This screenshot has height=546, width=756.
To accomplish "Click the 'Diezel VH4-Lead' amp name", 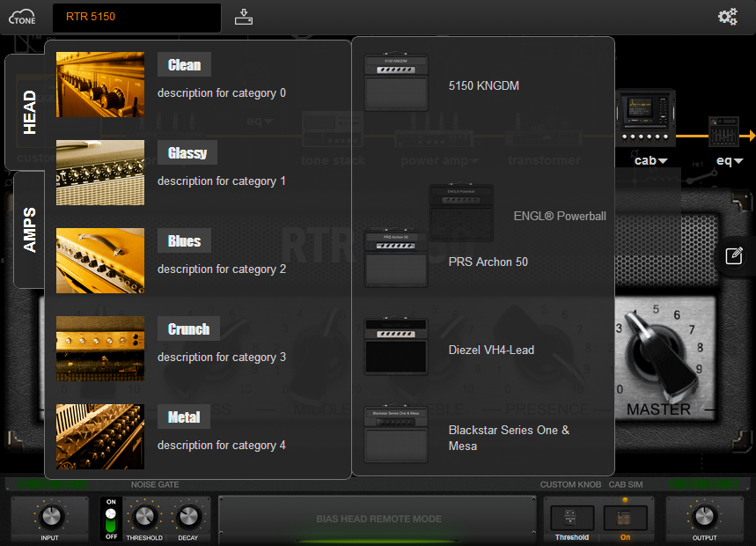I will coord(491,350).
